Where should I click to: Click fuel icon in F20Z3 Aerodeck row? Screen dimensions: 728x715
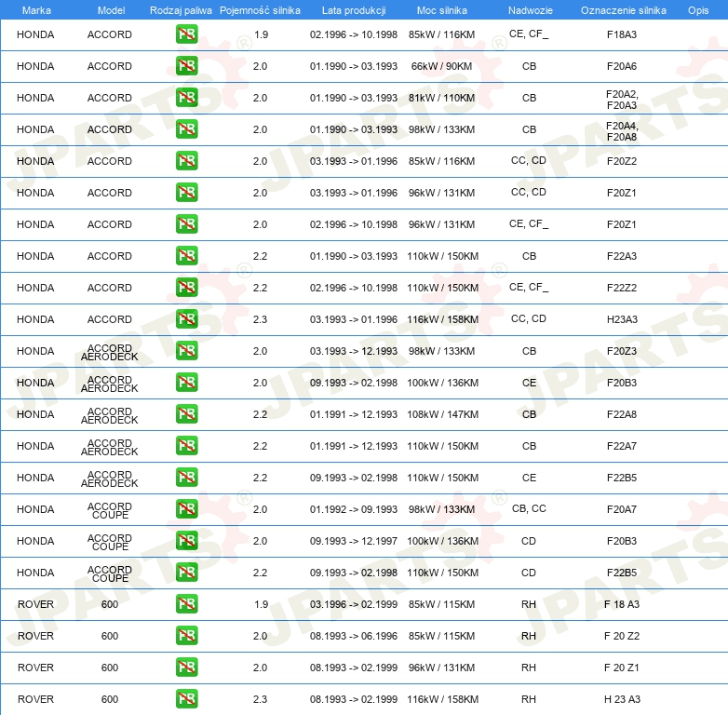186,351
